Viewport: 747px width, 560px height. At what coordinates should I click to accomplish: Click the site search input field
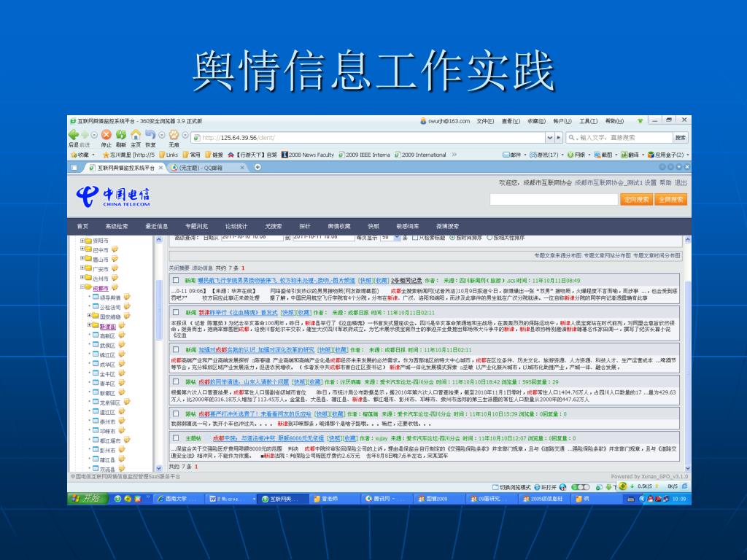click(554, 200)
